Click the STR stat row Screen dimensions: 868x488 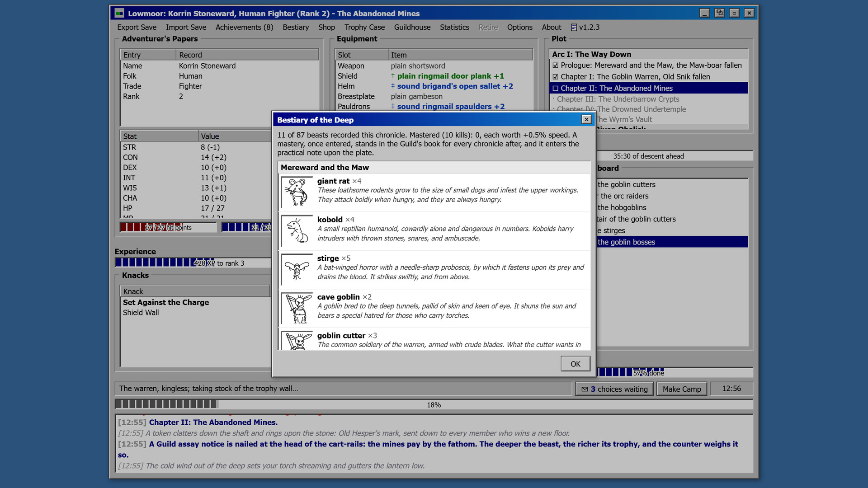tap(196, 147)
